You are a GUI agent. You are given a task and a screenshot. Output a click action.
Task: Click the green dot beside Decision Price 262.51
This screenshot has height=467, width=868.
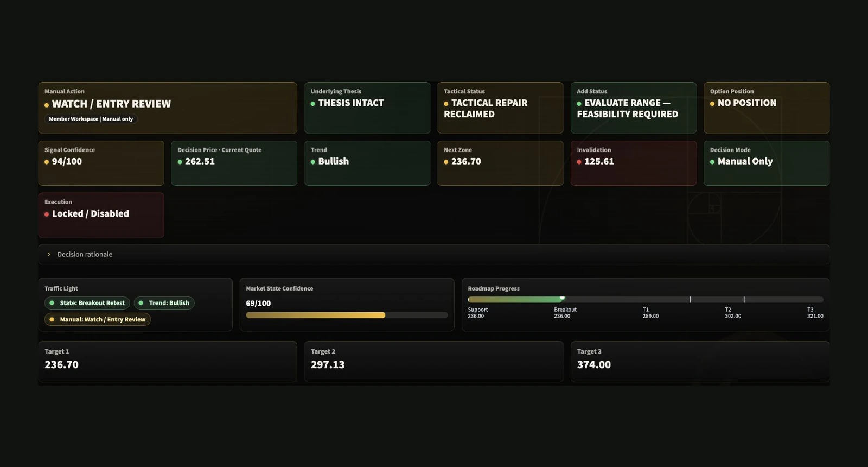click(x=180, y=162)
